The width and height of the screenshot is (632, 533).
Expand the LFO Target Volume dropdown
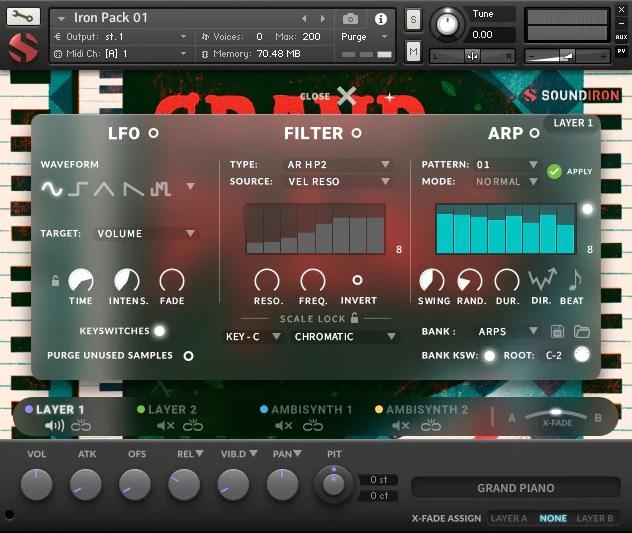click(x=145, y=233)
